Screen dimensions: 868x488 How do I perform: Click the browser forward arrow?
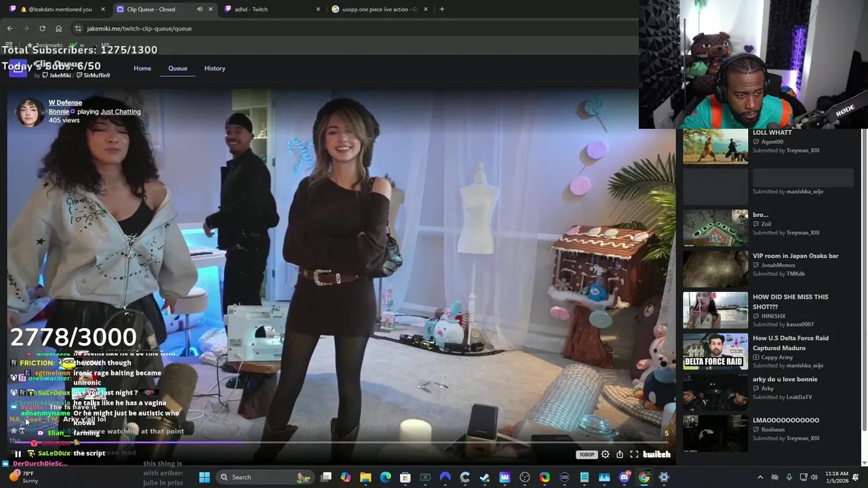coord(26,28)
